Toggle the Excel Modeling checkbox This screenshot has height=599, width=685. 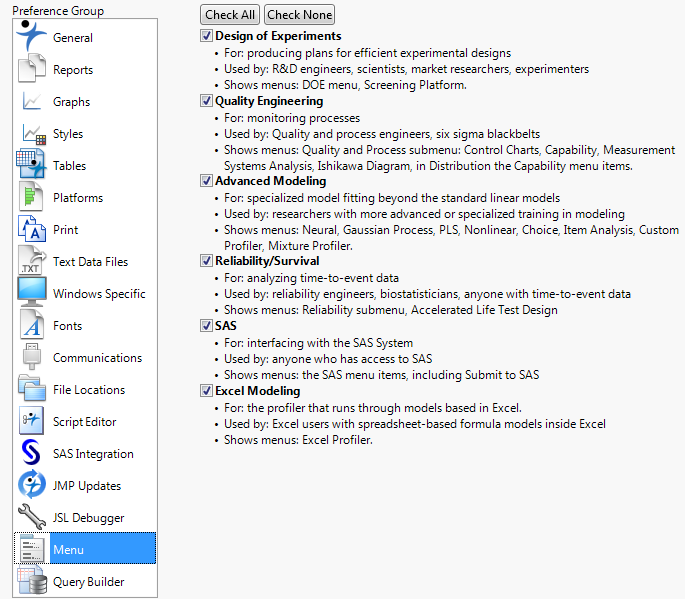point(207,391)
